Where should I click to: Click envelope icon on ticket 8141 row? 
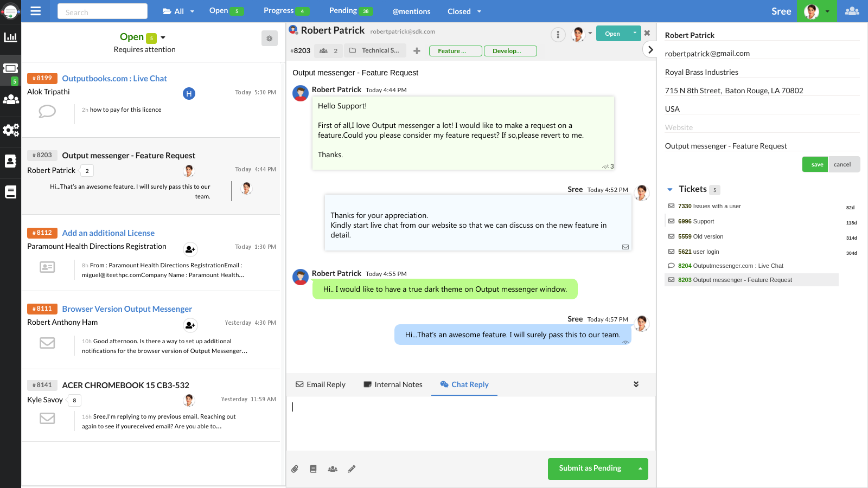click(x=47, y=419)
